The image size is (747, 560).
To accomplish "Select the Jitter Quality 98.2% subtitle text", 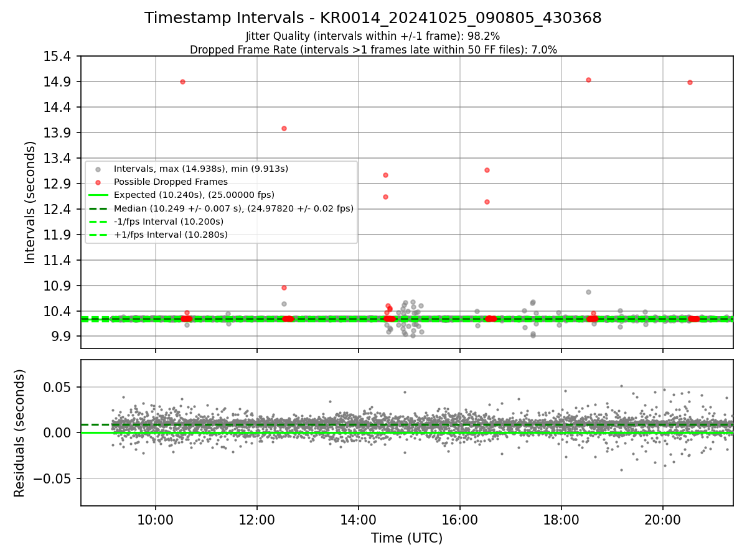I will pos(373,36).
